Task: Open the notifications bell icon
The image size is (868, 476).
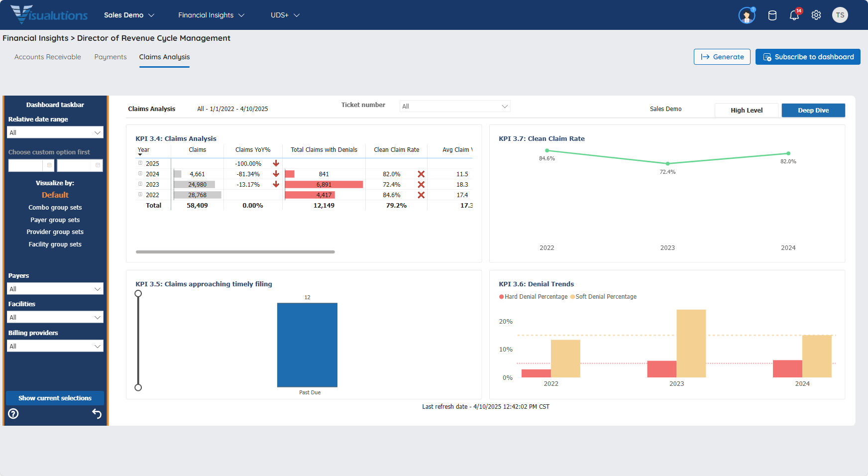Action: (x=794, y=15)
